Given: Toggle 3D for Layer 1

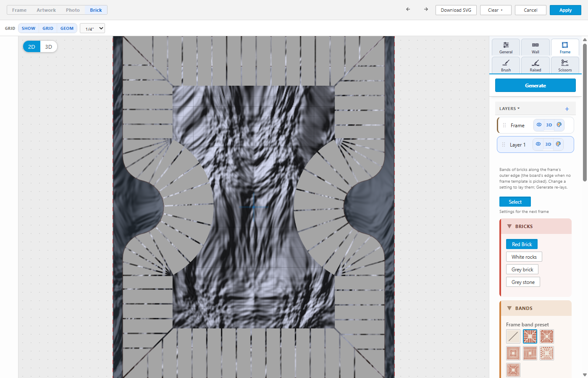Looking at the screenshot, I should pos(548,144).
